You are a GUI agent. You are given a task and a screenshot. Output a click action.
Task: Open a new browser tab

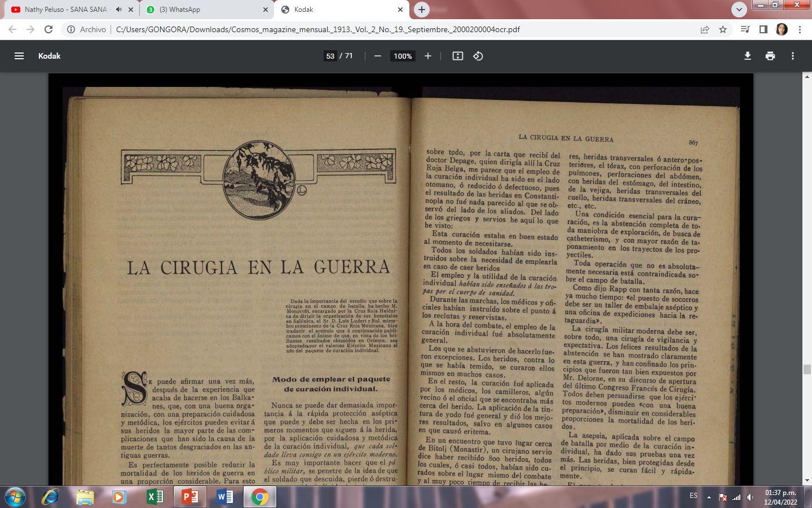pos(421,10)
